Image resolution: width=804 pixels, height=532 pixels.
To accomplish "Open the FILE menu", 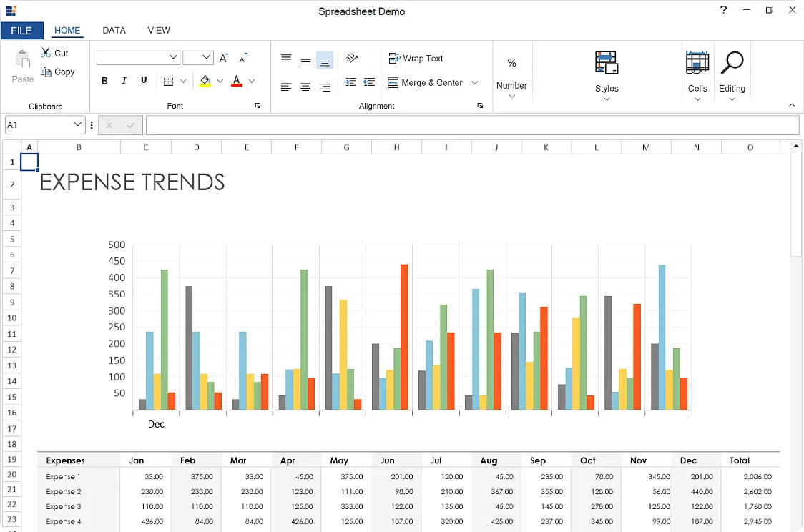I will 22,30.
